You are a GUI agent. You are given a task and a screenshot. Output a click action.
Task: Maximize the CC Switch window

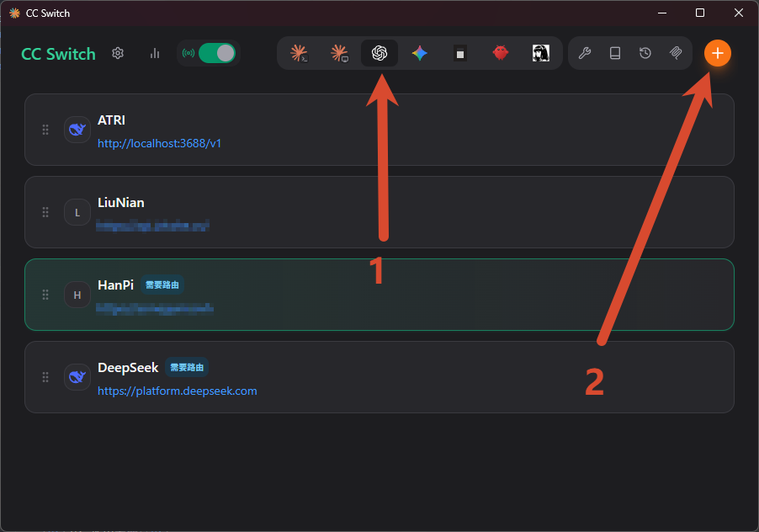(700, 13)
